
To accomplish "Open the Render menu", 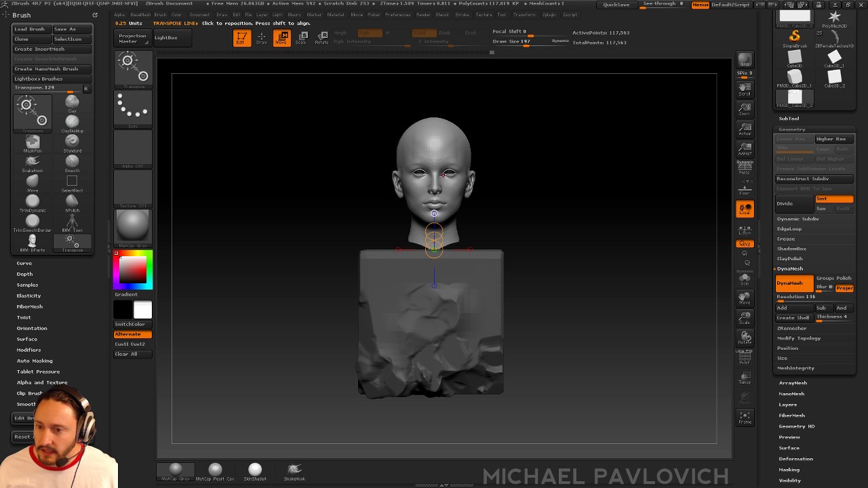I will pos(423,14).
